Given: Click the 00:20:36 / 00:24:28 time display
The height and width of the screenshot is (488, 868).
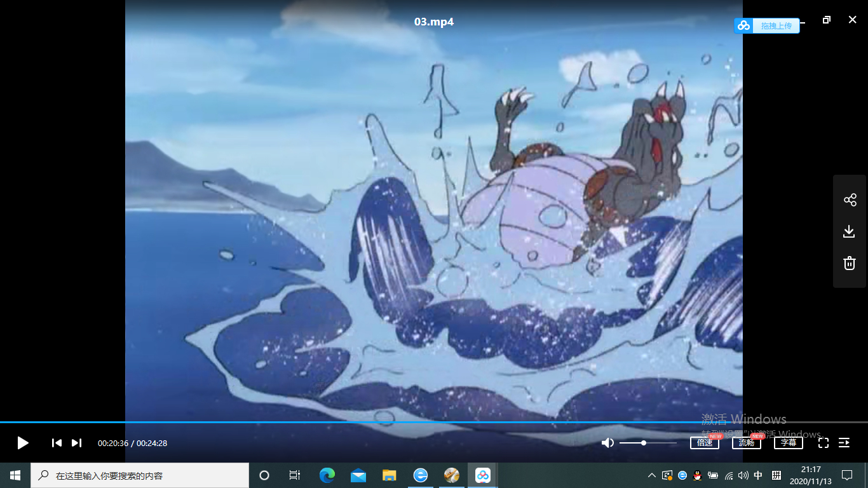Looking at the screenshot, I should point(132,443).
